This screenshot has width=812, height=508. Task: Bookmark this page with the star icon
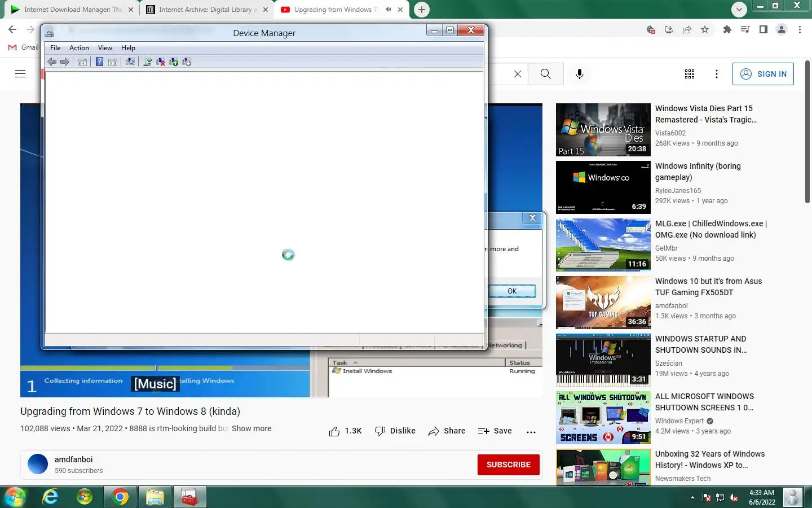click(705, 29)
